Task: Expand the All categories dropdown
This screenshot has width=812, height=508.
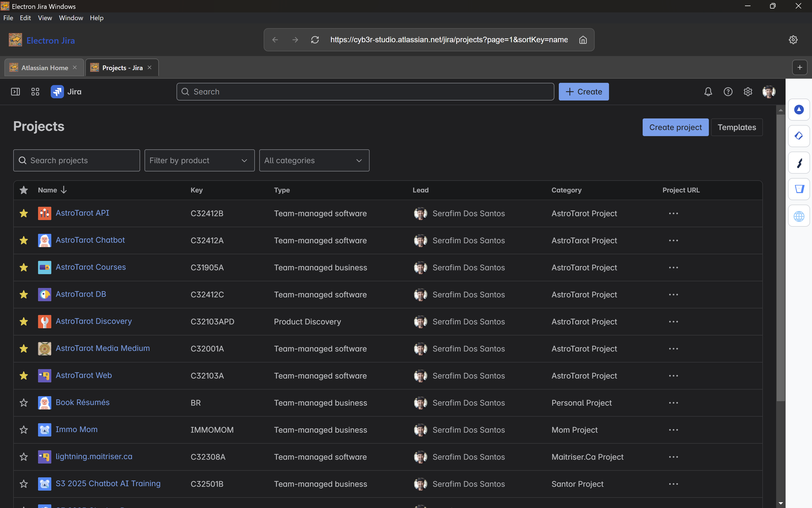Action: (314, 161)
